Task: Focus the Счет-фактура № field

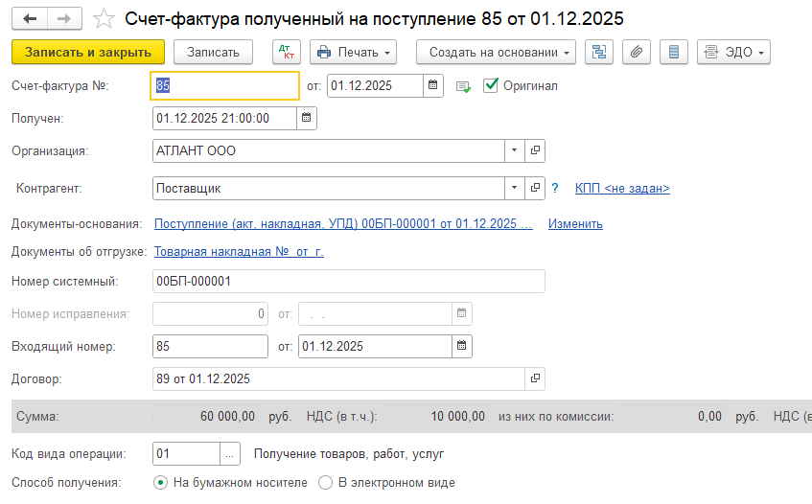Action: (x=224, y=85)
